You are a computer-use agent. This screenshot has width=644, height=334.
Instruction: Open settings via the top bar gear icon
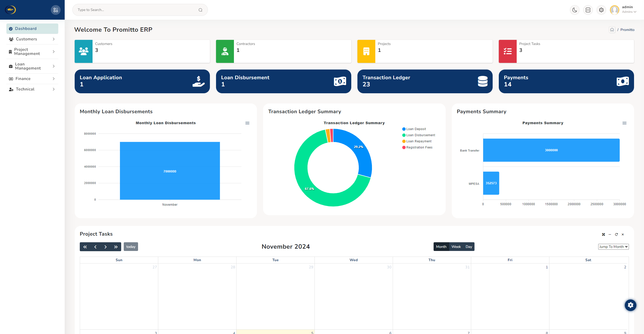pos(601,10)
